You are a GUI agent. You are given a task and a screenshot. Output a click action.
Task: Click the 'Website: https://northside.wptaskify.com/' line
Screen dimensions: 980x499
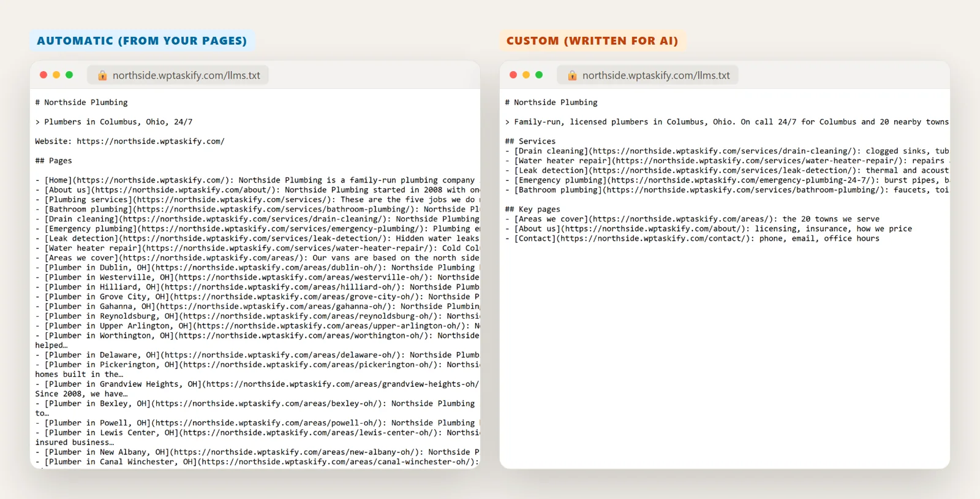coord(130,141)
